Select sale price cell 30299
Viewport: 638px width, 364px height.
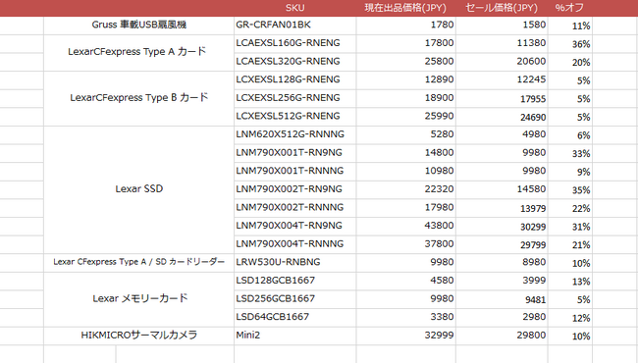[x=502, y=226]
